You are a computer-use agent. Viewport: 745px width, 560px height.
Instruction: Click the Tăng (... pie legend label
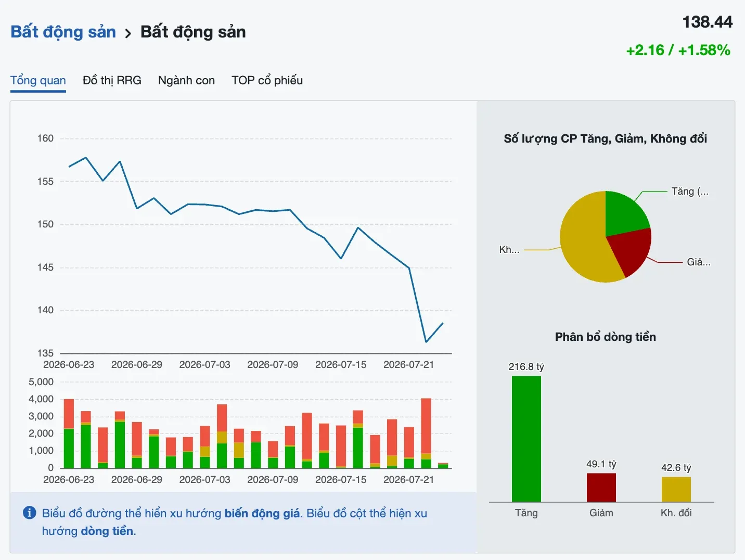690,192
